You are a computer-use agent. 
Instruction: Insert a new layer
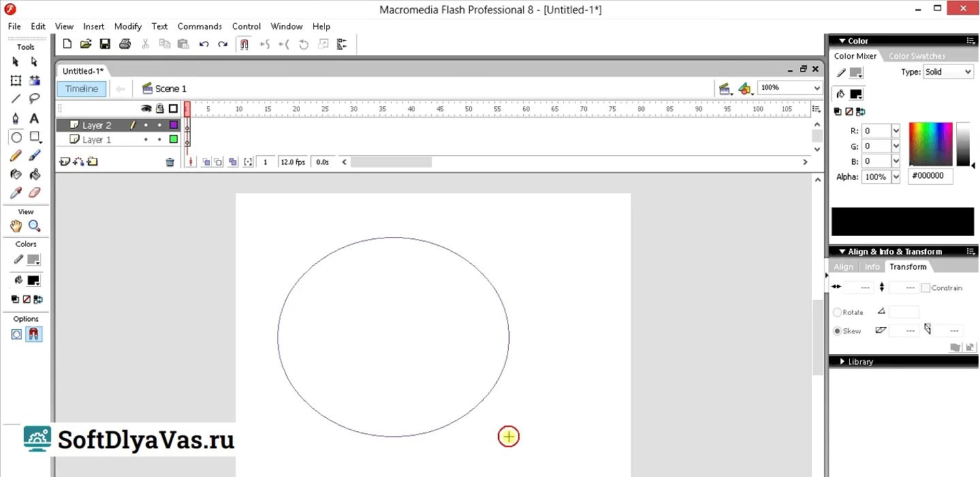point(64,161)
